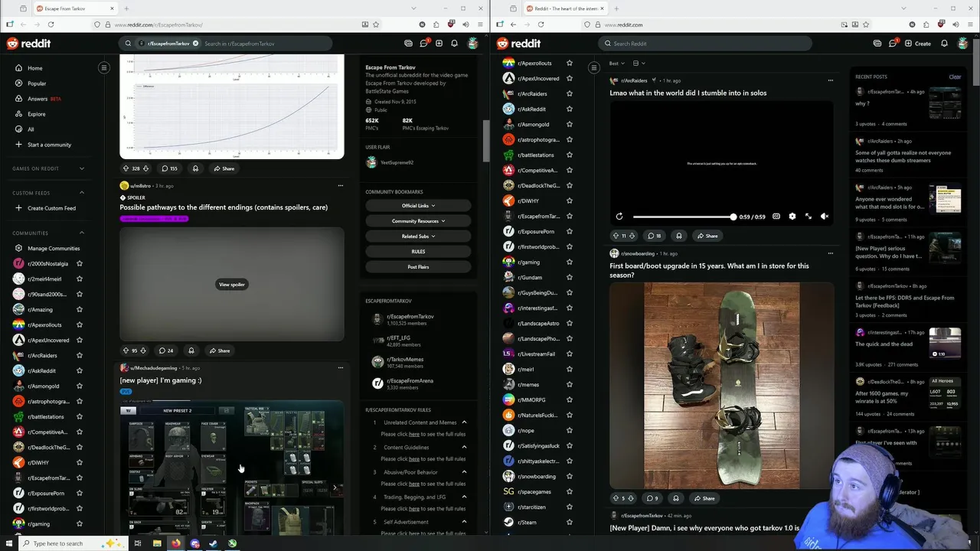This screenshot has height=551, width=980.
Task: Open feed layout view dropdown in right window
Action: 639,64
